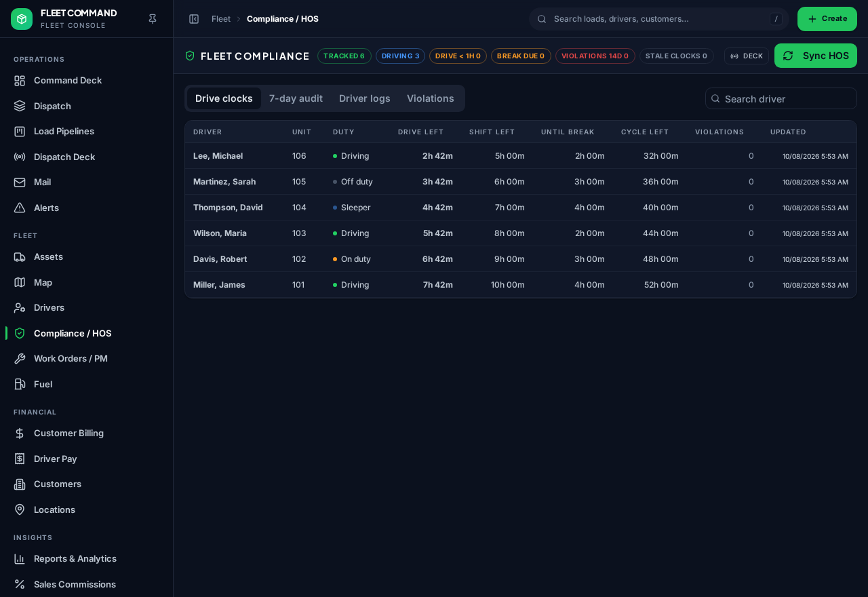Open Locations page

tap(87, 509)
